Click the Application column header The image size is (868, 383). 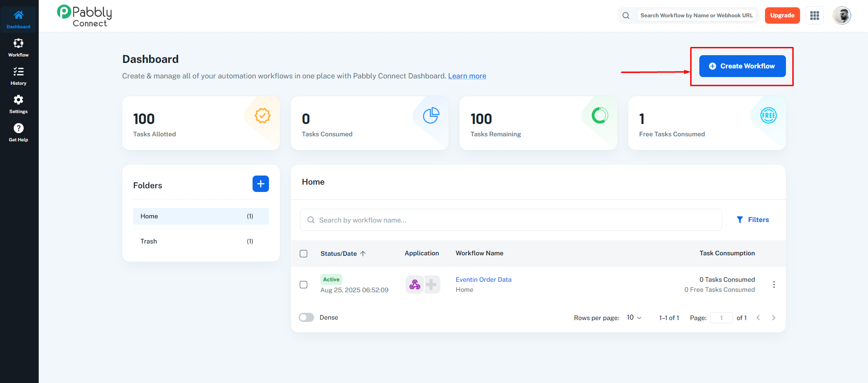(x=422, y=253)
